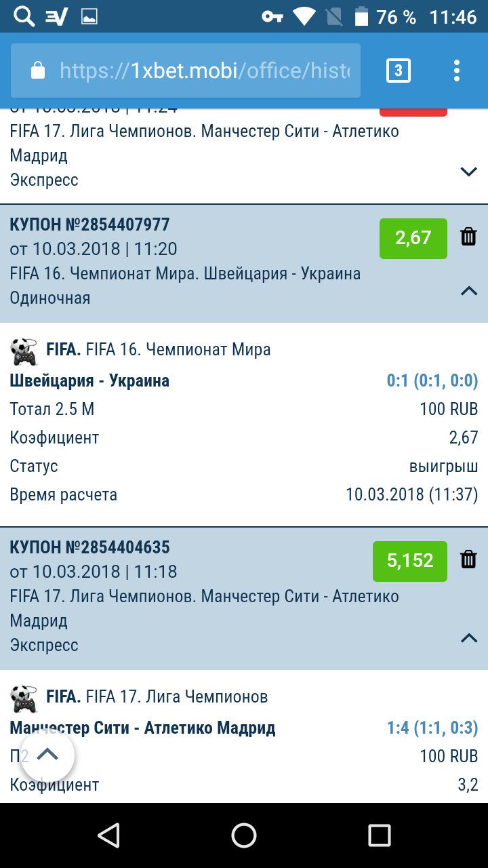Tap the FIFA gamepad icon for FIFA 17
Image resolution: width=488 pixels, height=868 pixels.
[x=24, y=698]
